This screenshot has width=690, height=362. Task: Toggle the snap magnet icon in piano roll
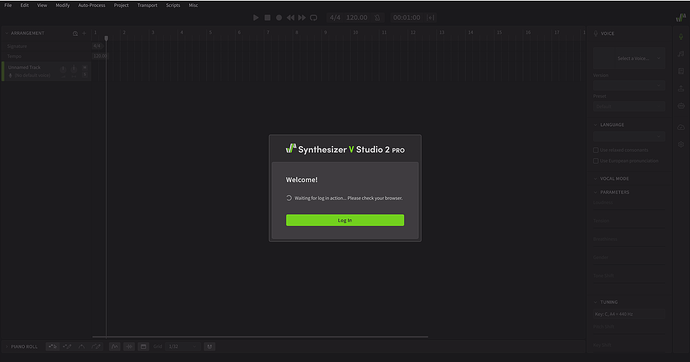tap(209, 347)
